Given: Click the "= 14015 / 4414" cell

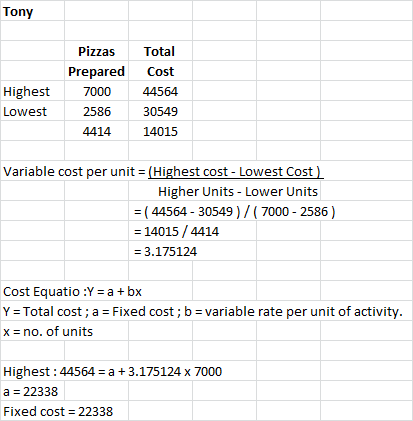Looking at the screenshot, I should 176,231.
